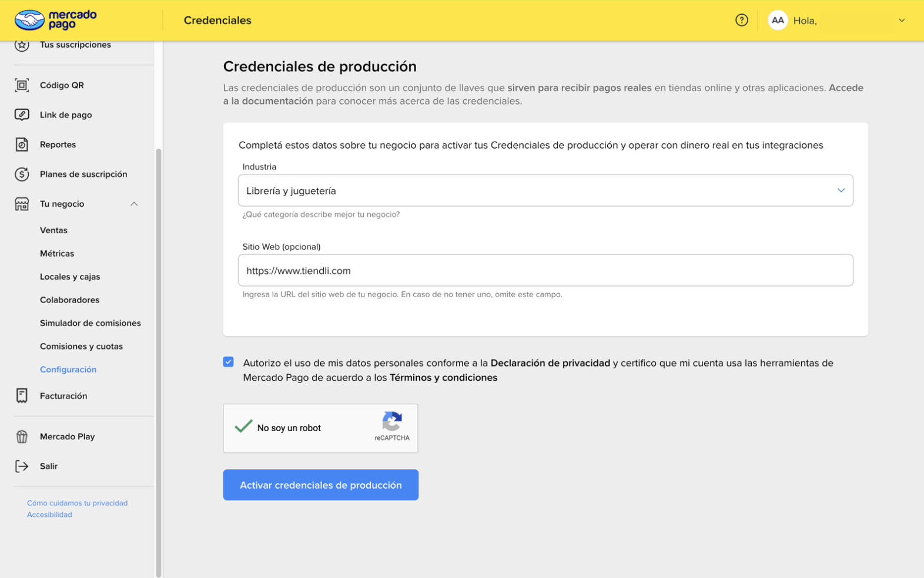Click the Facturación receipt icon

(x=22, y=396)
